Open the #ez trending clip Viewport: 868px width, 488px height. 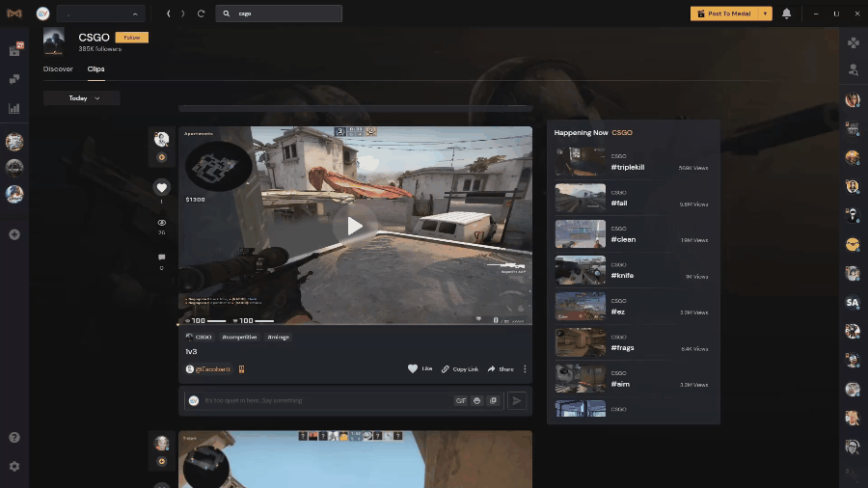632,306
